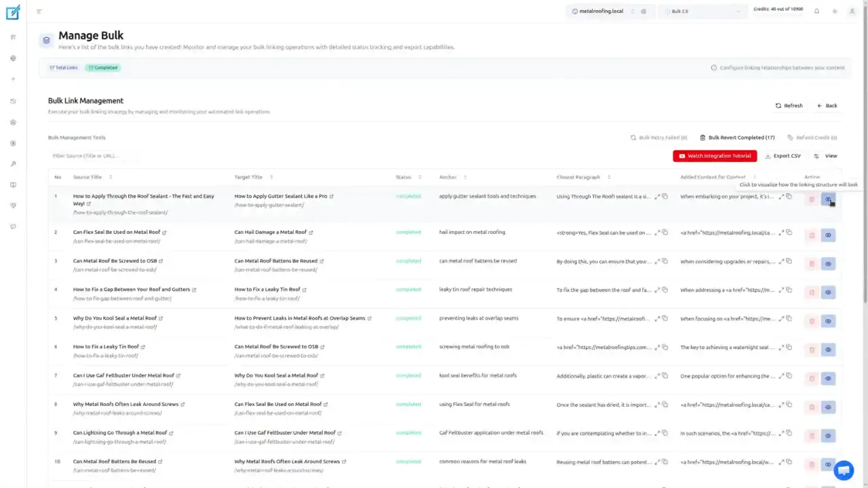Image resolution: width=868 pixels, height=488 pixels.
Task: Click the chat bubble icon at sidebar bottom
Action: click(12, 226)
